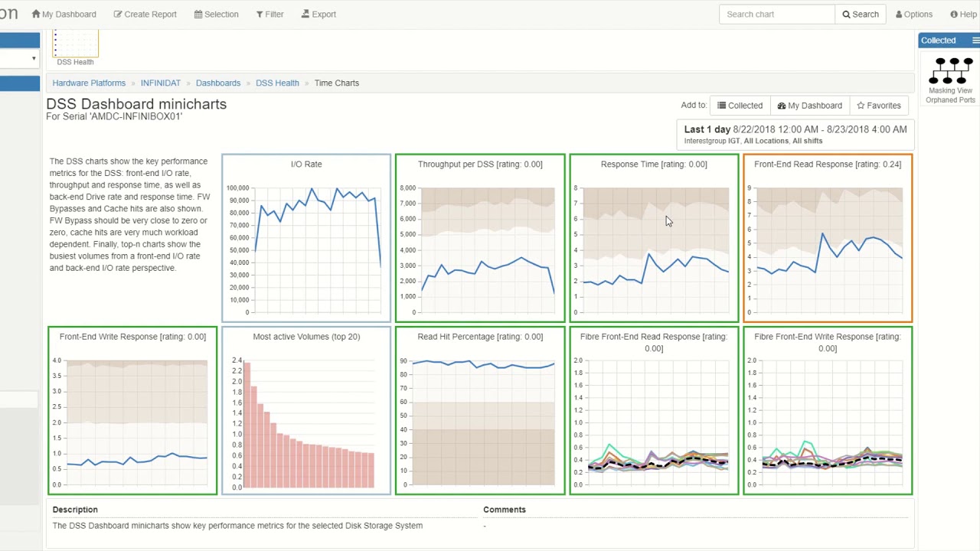The image size is (980, 551).
Task: Click the Time Charts breadcrumb text
Action: tap(337, 83)
